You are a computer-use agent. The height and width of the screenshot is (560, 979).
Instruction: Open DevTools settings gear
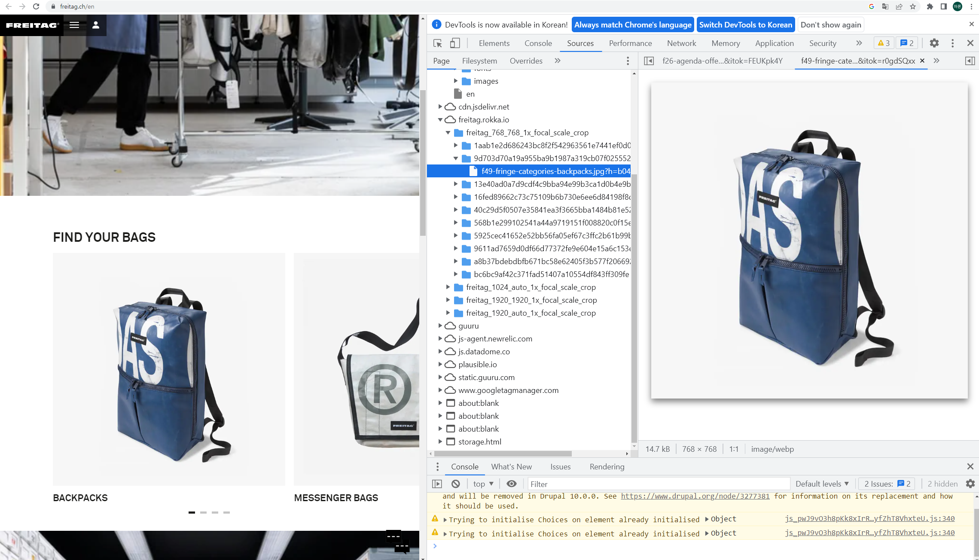coord(934,43)
